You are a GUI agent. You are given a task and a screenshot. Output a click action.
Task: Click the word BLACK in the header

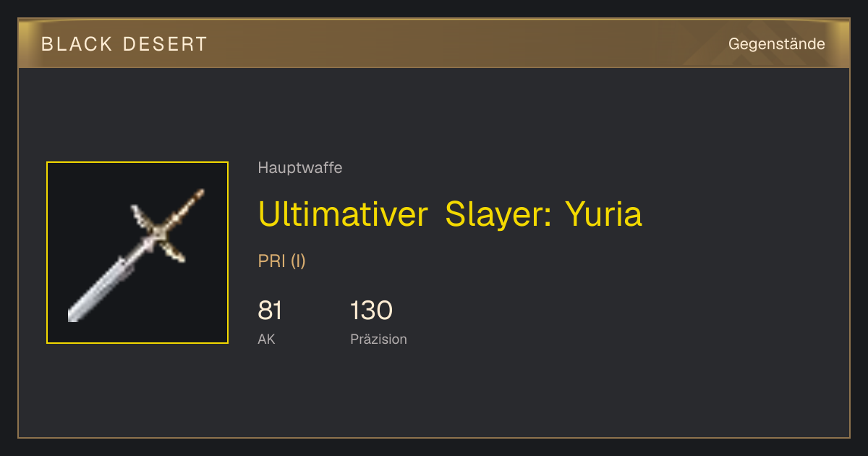tap(77, 44)
